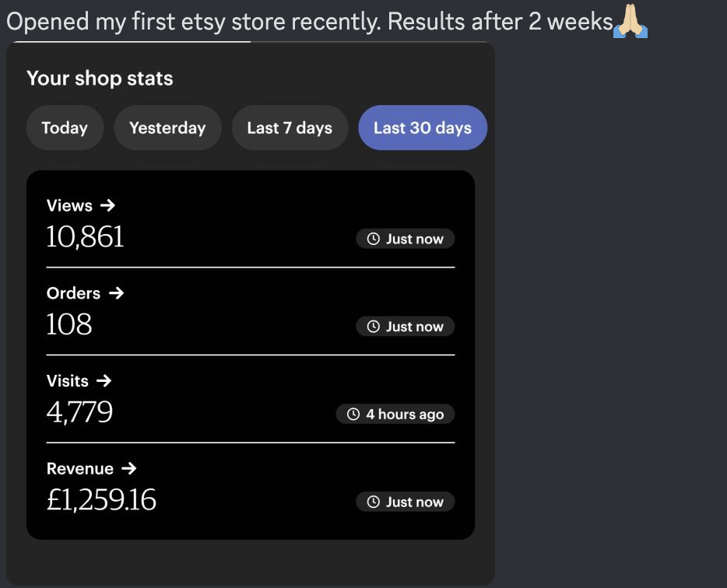Click the clock icon in Views row

(x=373, y=239)
